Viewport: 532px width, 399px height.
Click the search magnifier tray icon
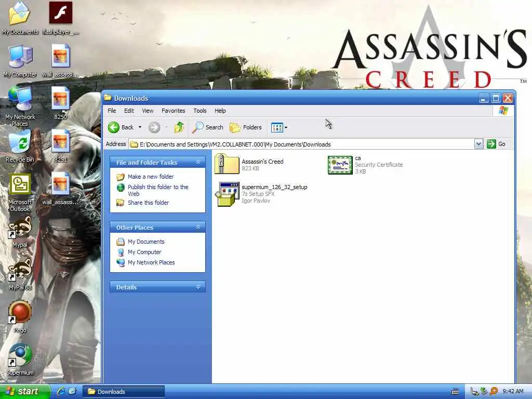494,391
